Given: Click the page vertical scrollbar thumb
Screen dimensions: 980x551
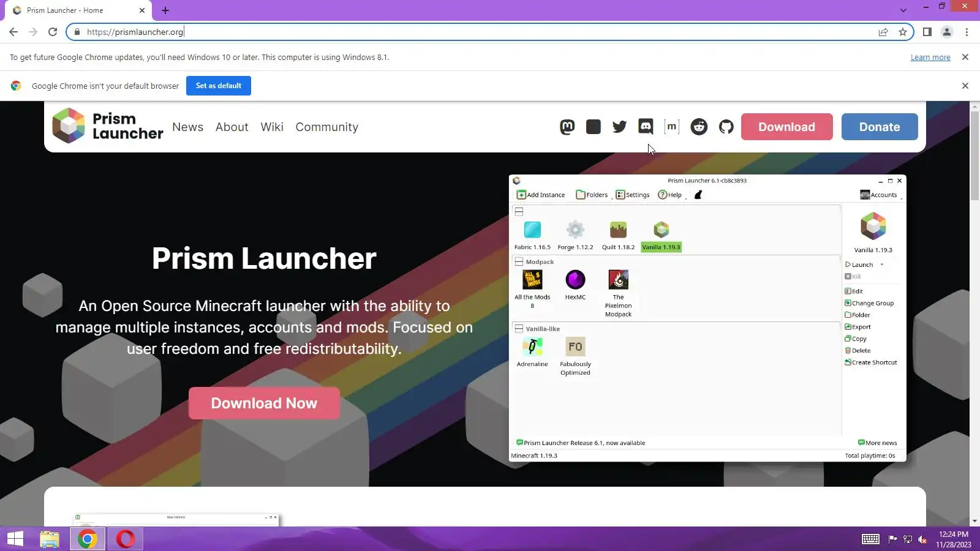Looking at the screenshot, I should pos(975,156).
